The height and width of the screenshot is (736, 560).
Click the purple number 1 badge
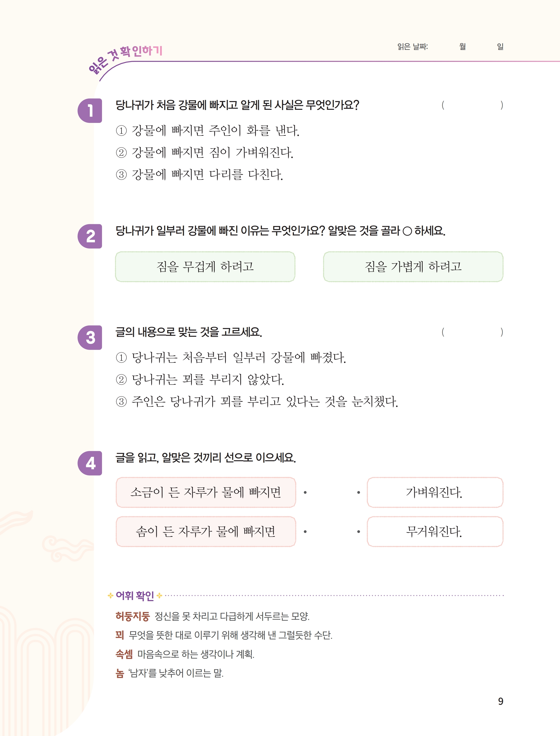pos(90,111)
